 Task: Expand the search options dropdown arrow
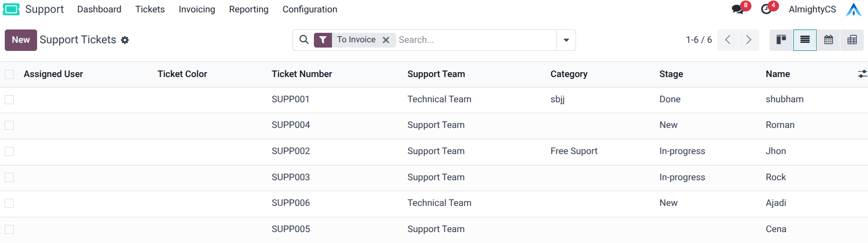pos(566,40)
